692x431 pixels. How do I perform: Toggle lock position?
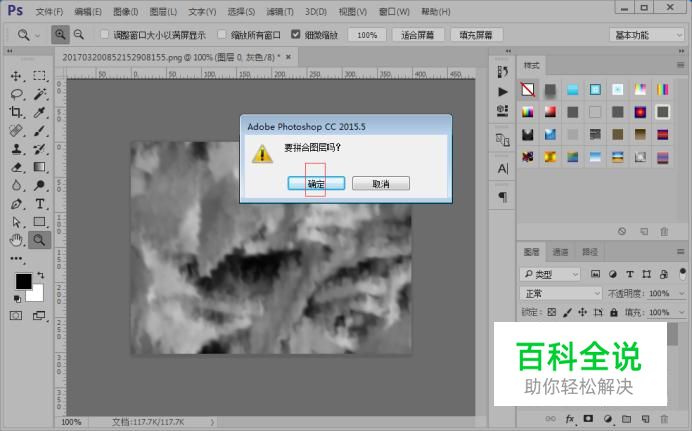click(x=583, y=312)
